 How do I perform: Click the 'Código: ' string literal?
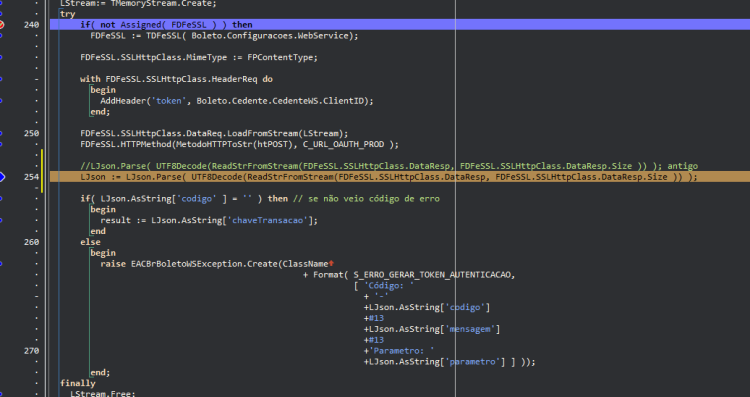[389, 286]
